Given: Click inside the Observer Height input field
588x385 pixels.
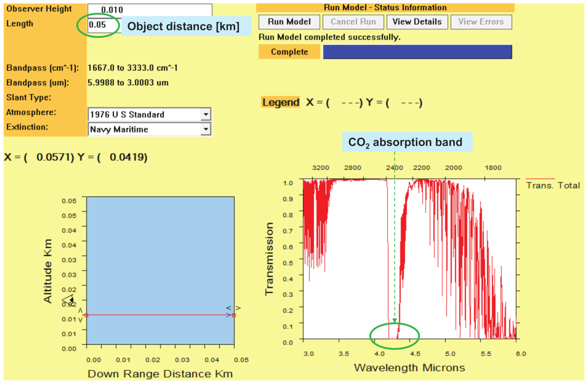Looking at the screenshot, I should pos(148,9).
